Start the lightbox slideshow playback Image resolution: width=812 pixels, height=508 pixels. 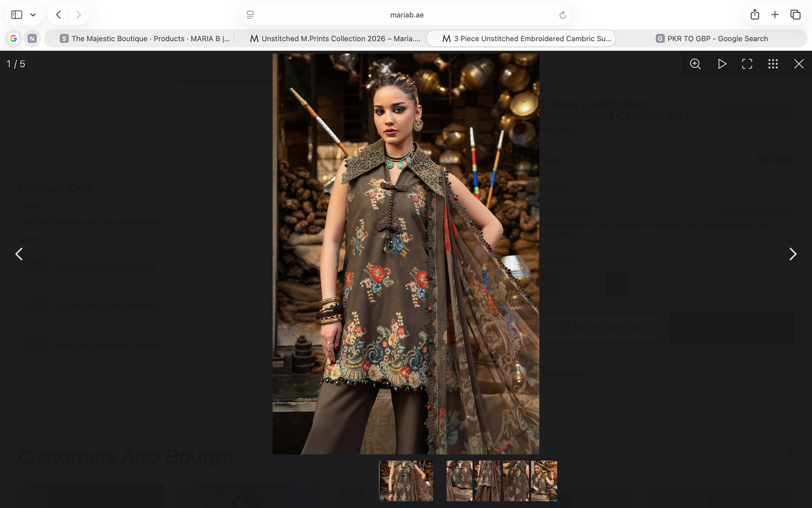(722, 64)
